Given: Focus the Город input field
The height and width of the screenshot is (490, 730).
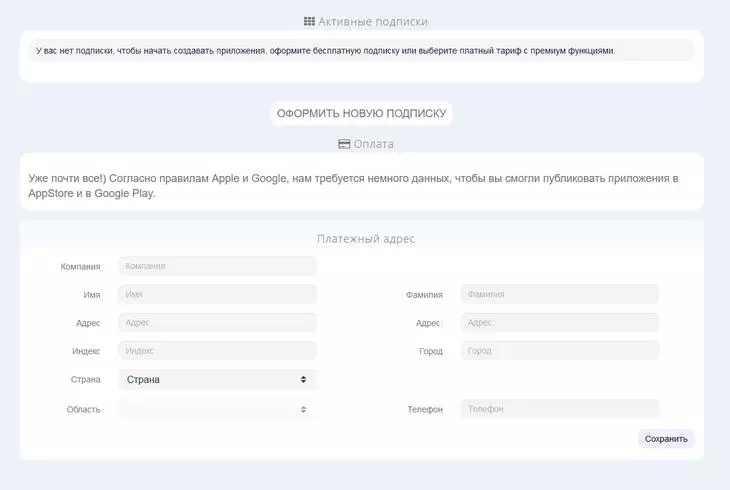Looking at the screenshot, I should [560, 351].
